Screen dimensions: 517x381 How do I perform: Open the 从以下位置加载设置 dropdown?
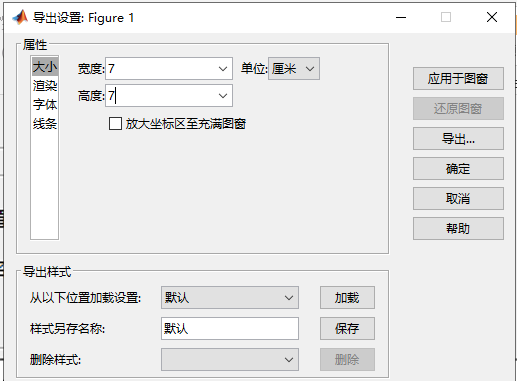click(x=230, y=297)
